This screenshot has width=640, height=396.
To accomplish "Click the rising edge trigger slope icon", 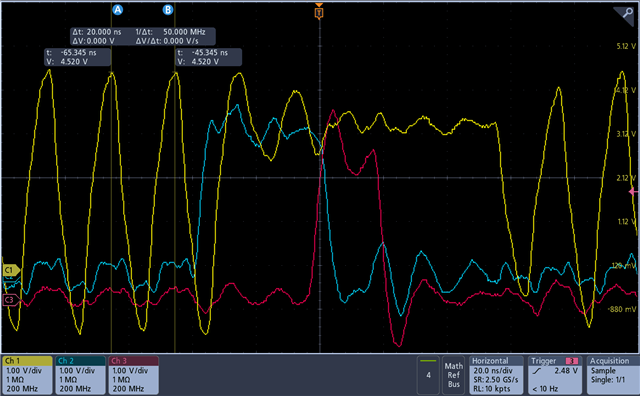I will (x=537, y=371).
